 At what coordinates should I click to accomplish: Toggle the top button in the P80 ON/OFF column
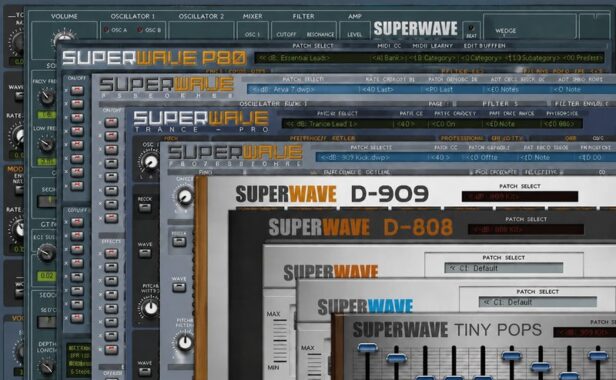click(x=77, y=90)
